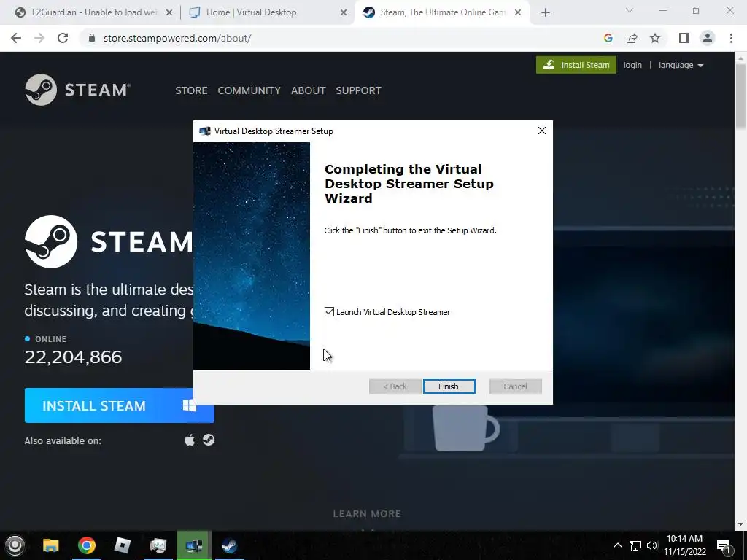Open the SUPPORT menu item
Image resolution: width=747 pixels, height=560 pixels.
tap(358, 90)
